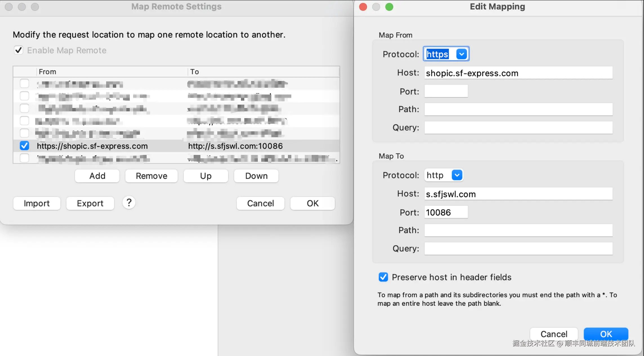Click the Map From Host field
This screenshot has width=644, height=356.
click(518, 73)
